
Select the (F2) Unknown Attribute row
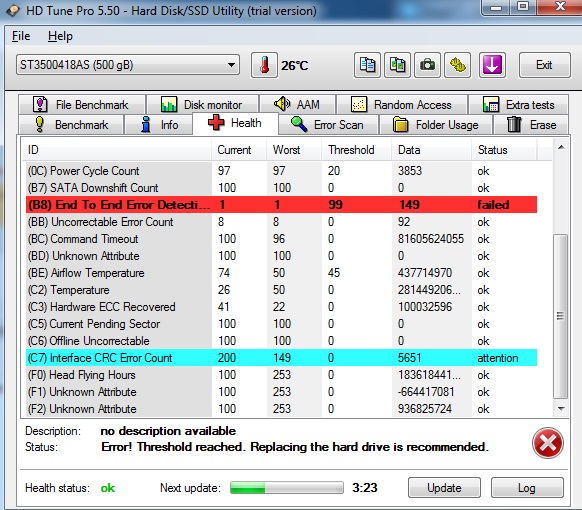click(x=281, y=409)
